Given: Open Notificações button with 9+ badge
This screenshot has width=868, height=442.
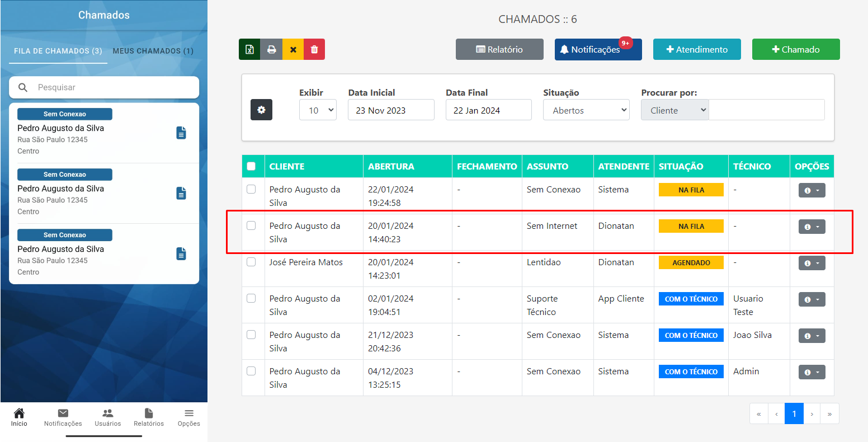Looking at the screenshot, I should click(x=598, y=49).
